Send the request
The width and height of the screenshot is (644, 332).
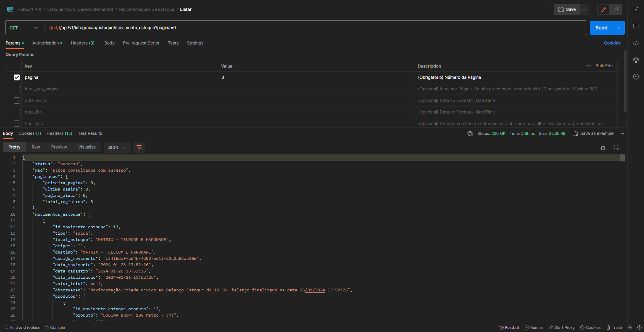pyautogui.click(x=601, y=28)
